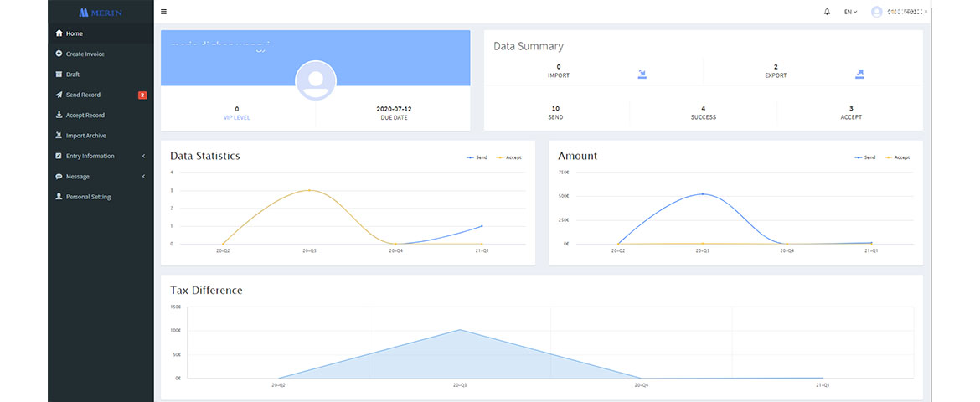Toggle Send series in Data Statistics legend
Viewport: 980px width, 402px height.
[477, 157]
